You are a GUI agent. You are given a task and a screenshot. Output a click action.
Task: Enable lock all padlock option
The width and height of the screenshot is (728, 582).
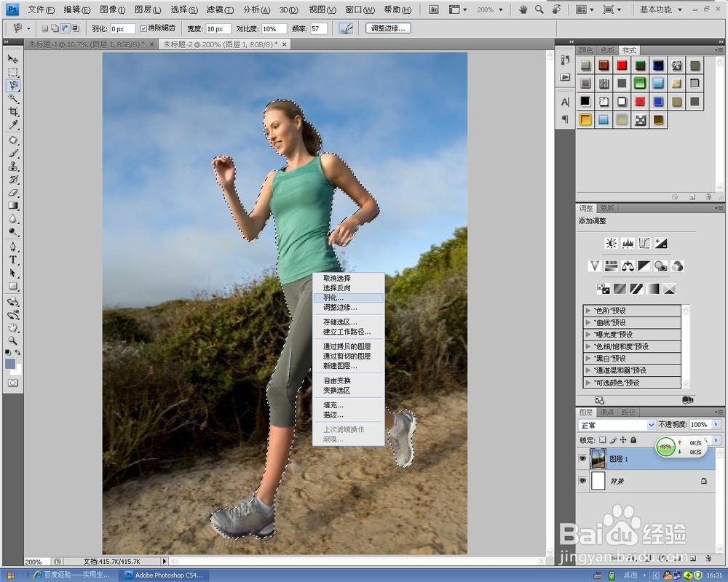(633, 439)
